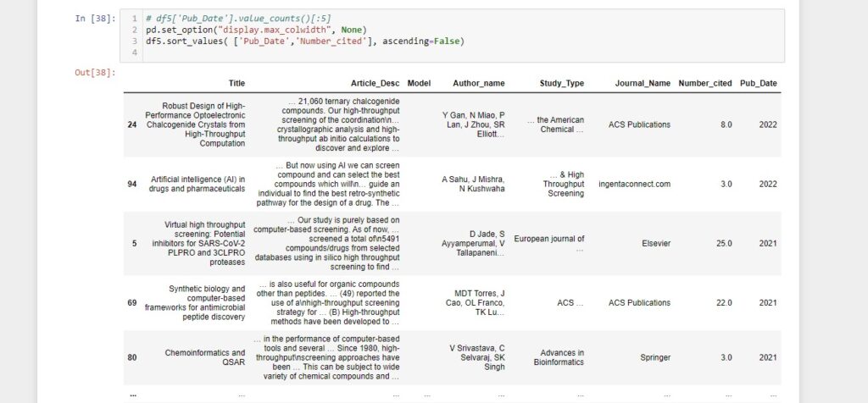Click the Article_Desc column header

375,83
